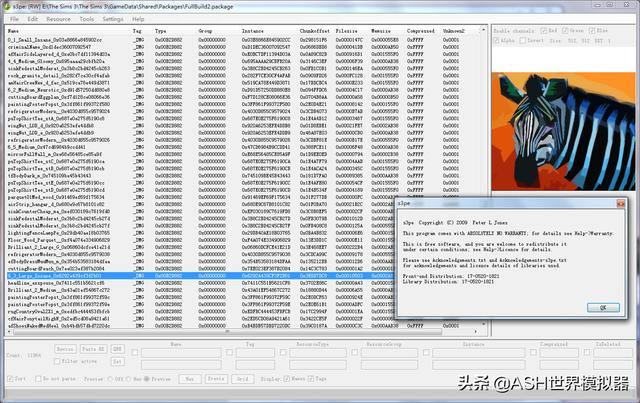Select the Preview Off radio button

[x=110, y=379]
